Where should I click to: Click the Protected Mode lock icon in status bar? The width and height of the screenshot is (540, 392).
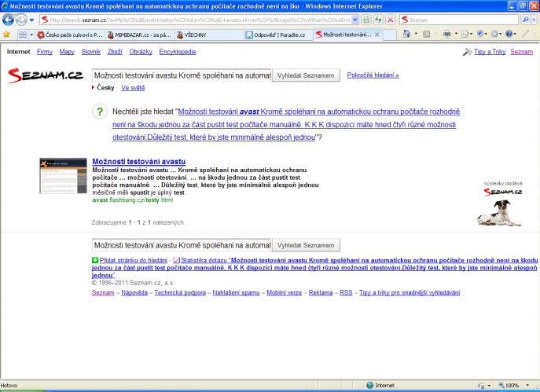coord(482,386)
